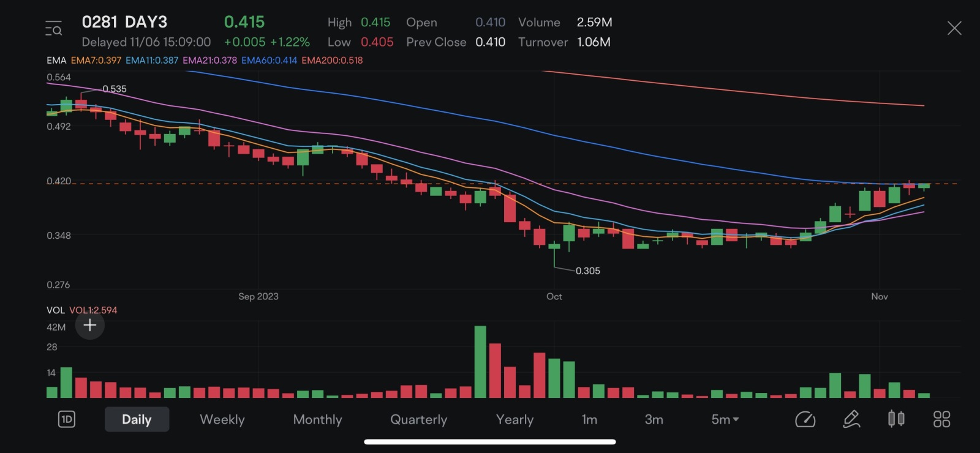Image resolution: width=980 pixels, height=453 pixels.
Task: Tap the Oct date axis label
Action: coord(554,296)
